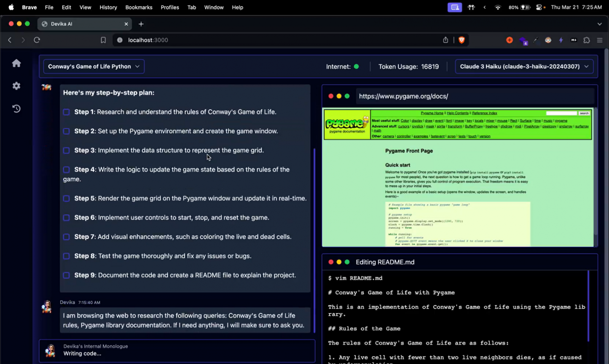Expand the Conway's Game of Life project dropdown
Viewport: 609px width, 364px height.
94,67
